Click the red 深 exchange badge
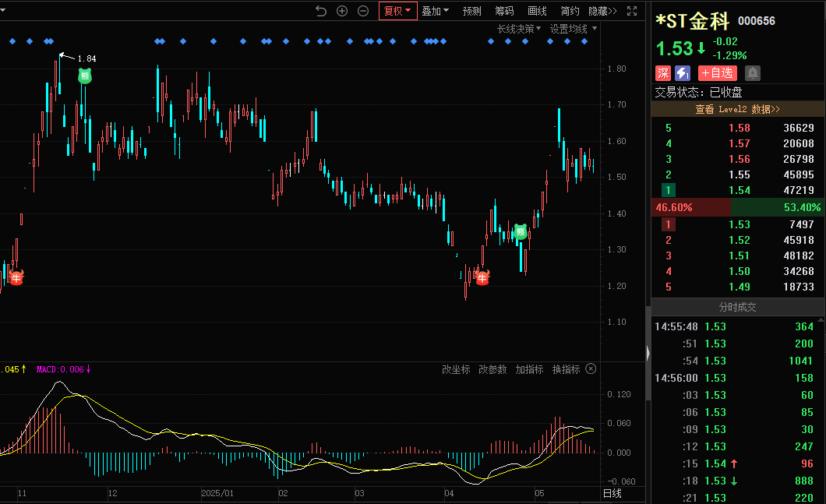 pos(663,73)
